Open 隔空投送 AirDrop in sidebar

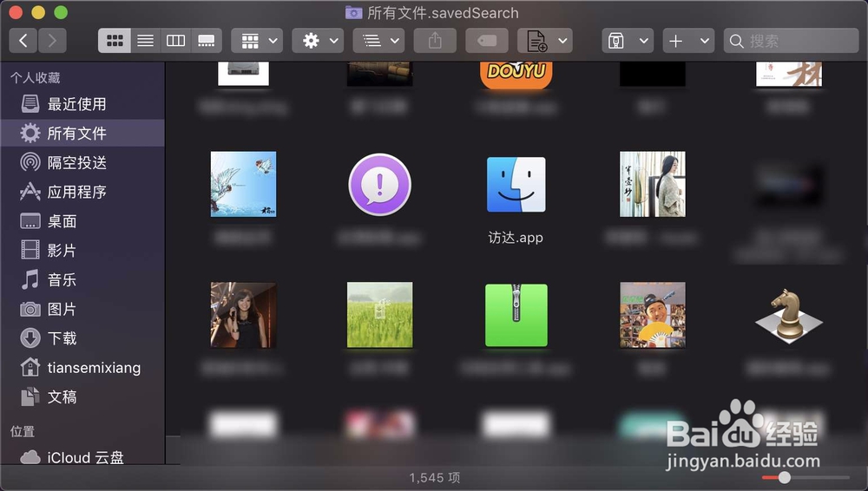[82, 163]
